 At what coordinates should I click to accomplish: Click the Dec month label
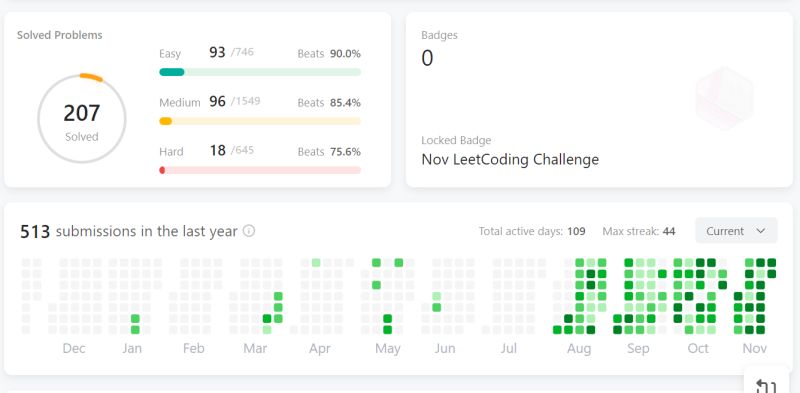tap(74, 349)
